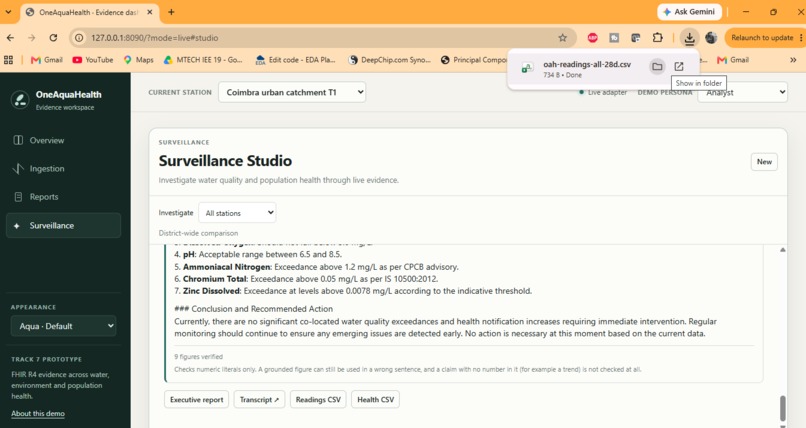
Task: Open Principal Component bookmark
Action: point(474,60)
